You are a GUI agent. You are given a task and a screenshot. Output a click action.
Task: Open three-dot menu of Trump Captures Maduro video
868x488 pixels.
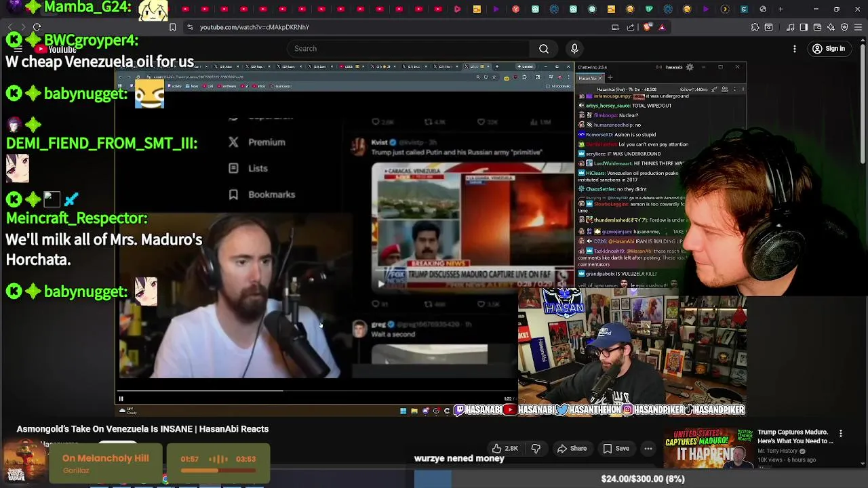point(841,434)
